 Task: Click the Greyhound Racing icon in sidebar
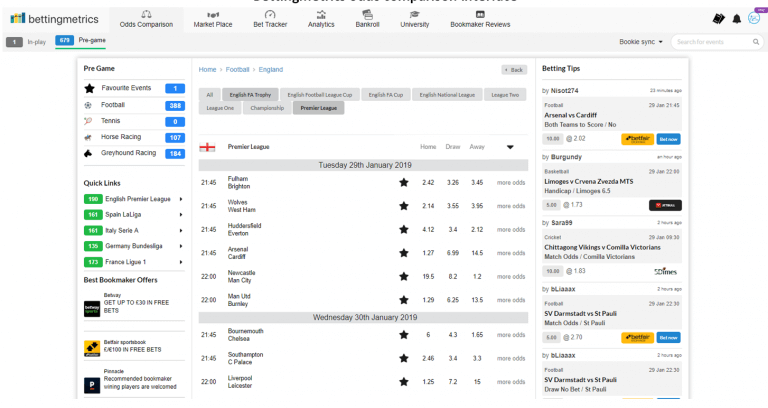tap(89, 153)
